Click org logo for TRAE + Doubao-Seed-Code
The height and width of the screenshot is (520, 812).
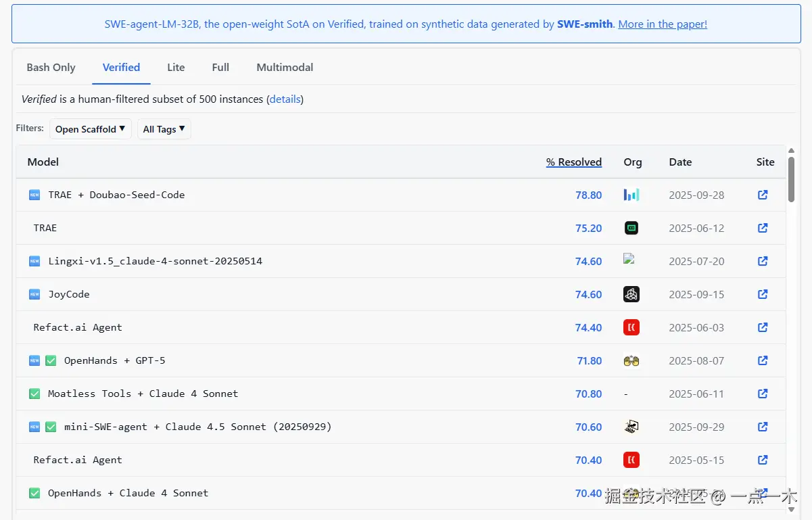pos(631,195)
